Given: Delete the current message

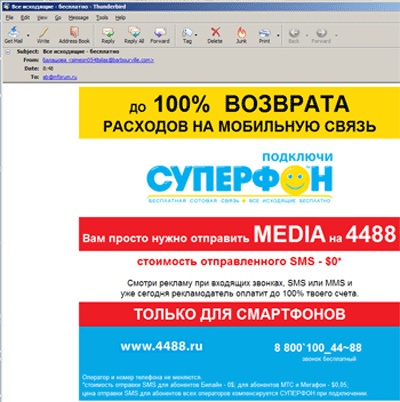Looking at the screenshot, I should click(215, 35).
